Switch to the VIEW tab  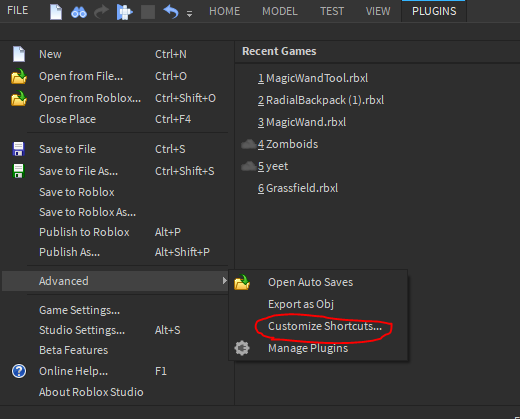[378, 11]
